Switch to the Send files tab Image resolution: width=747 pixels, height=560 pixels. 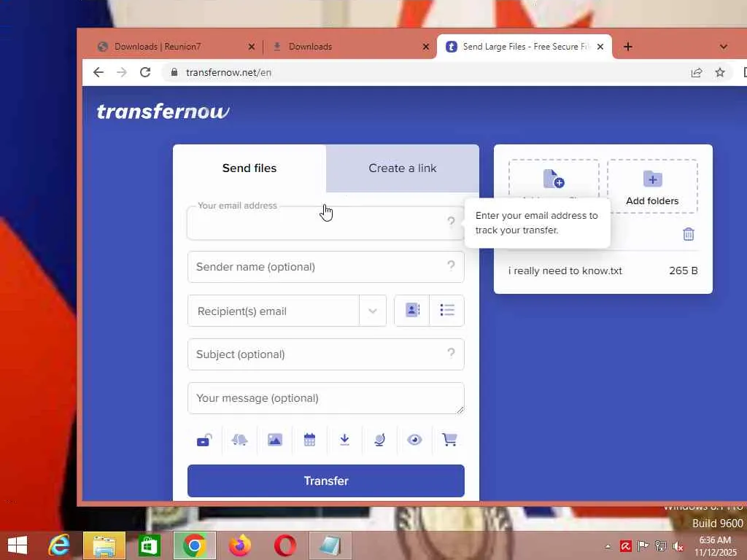pos(249,168)
